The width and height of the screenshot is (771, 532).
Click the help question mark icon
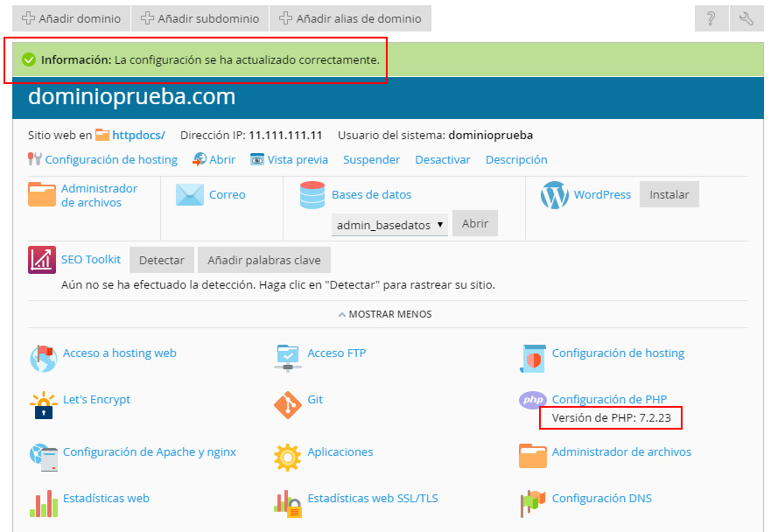tap(711, 18)
